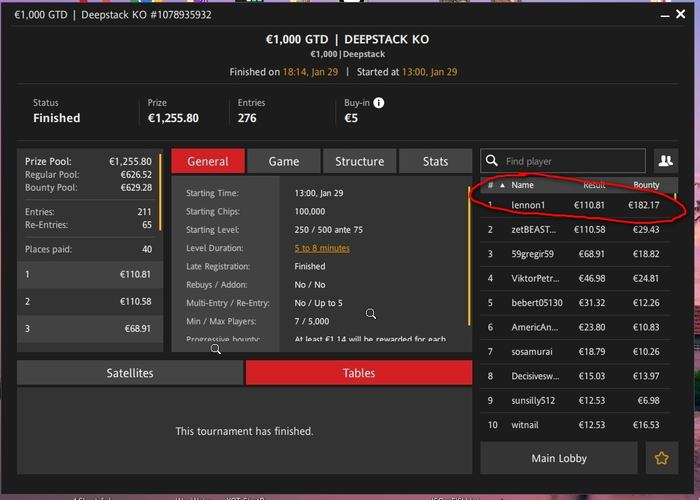The width and height of the screenshot is (700, 500).
Task: Select player row lennon1
Action: point(576,205)
